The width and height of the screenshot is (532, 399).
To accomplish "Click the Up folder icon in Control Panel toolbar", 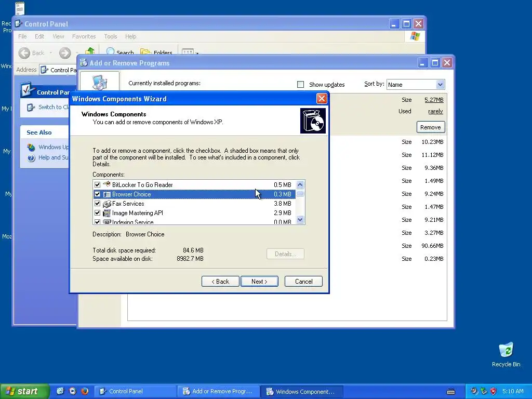I will click(90, 51).
